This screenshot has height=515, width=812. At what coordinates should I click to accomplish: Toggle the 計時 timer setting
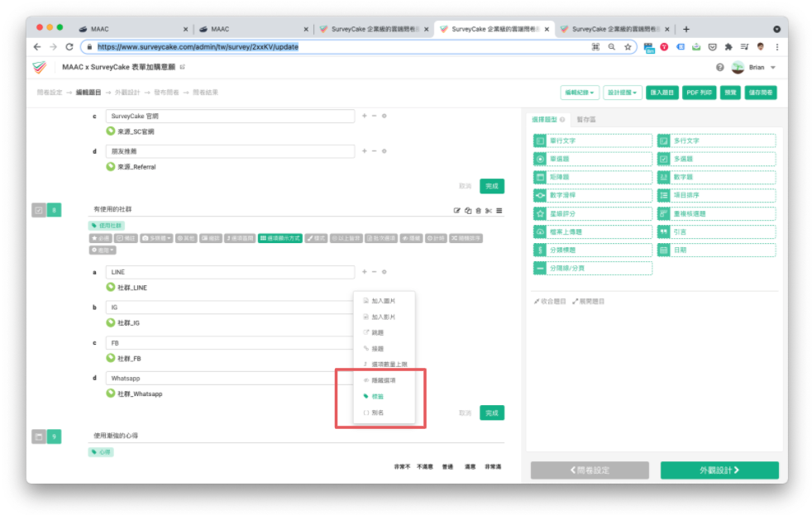click(436, 238)
